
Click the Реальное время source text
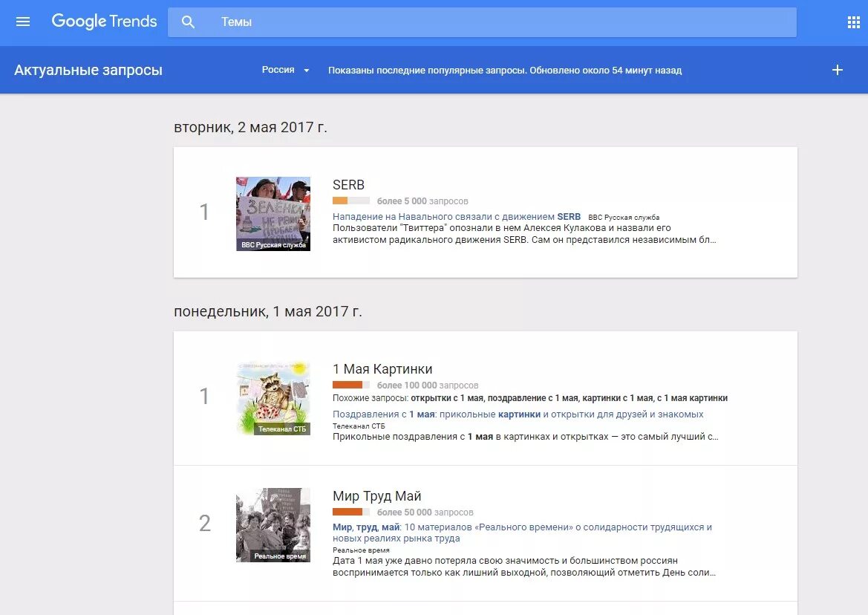pos(361,550)
